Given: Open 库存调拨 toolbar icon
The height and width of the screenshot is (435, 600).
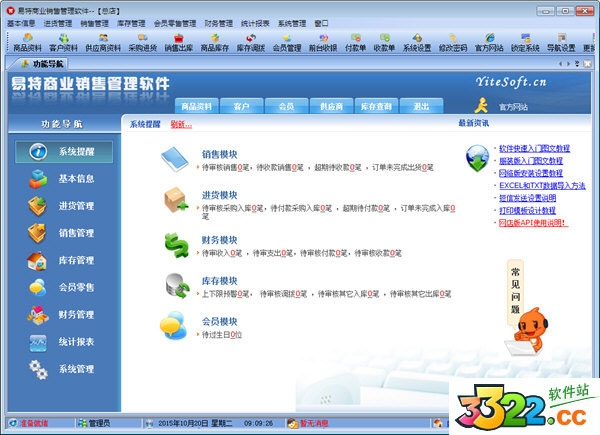Looking at the screenshot, I should tap(251, 42).
